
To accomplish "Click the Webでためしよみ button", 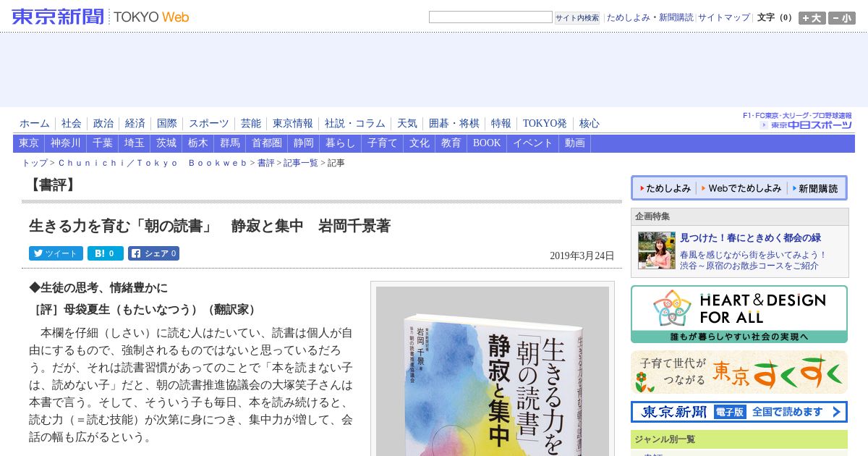I will 741,188.
